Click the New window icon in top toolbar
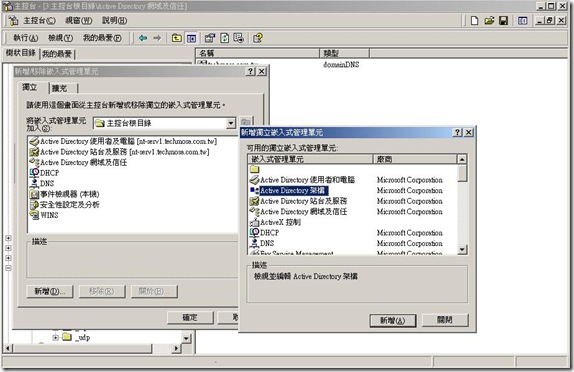 tap(522, 21)
